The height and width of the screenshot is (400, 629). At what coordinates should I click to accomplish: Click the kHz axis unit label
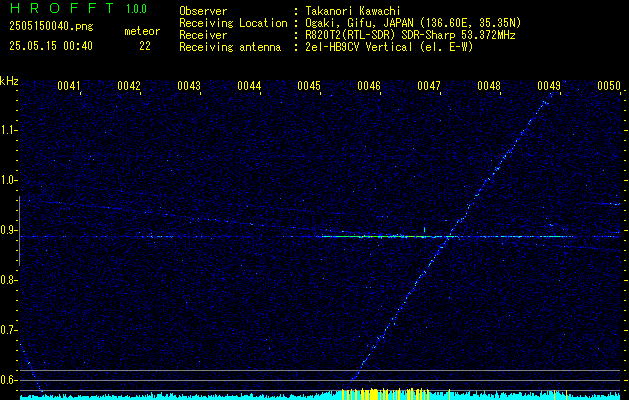coord(9,81)
